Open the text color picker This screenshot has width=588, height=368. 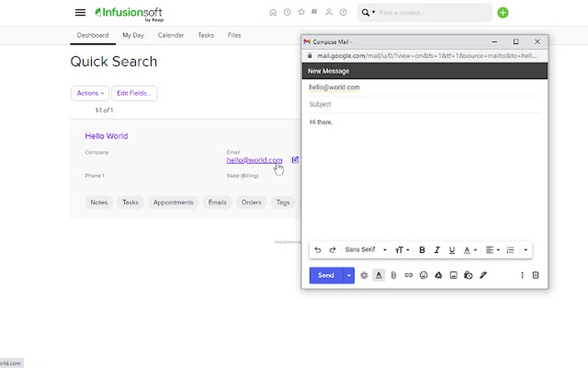467,250
